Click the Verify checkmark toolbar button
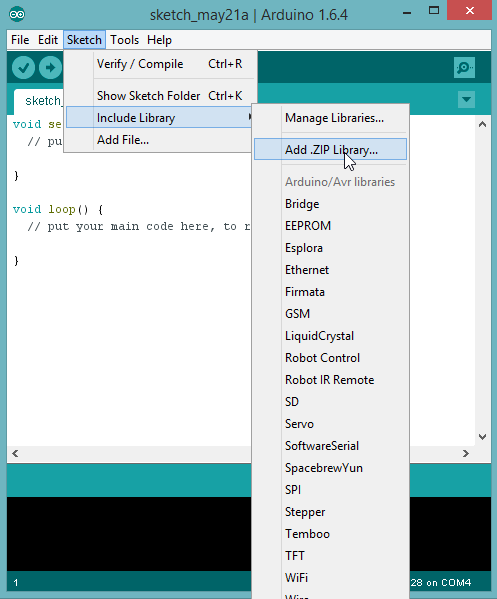Screen dimensions: 497x599 23,68
